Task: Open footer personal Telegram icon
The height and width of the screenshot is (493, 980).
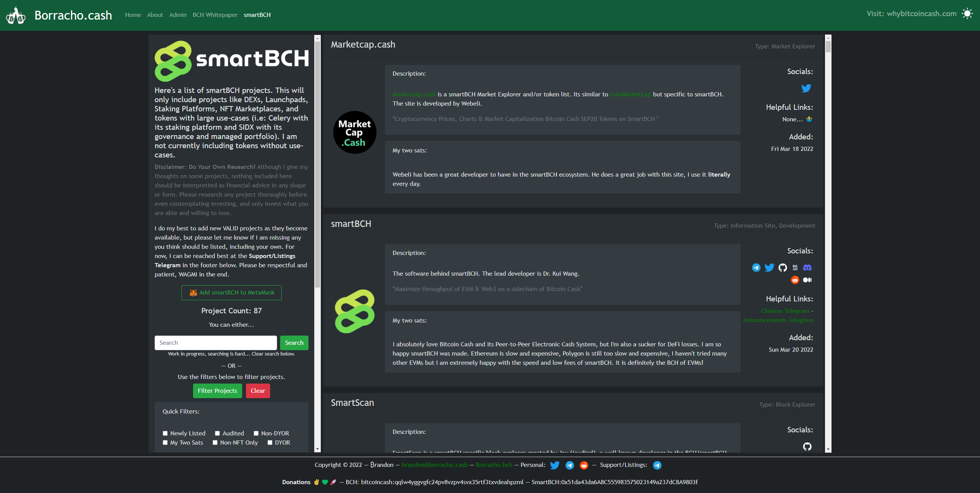Action: 570,465
